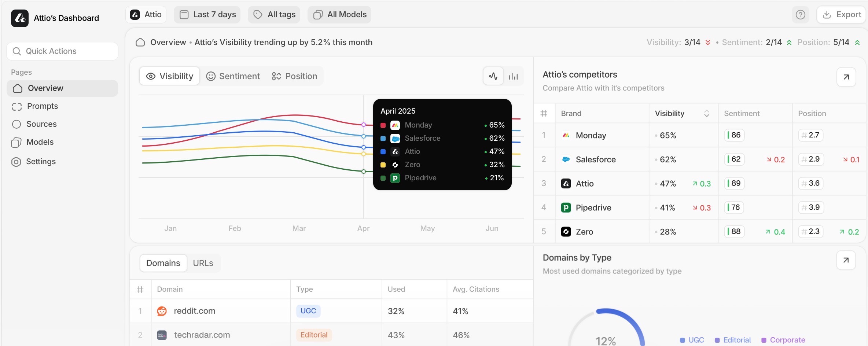
Task: Click the Editorial type badge for techradar.com
Action: pos(314,335)
